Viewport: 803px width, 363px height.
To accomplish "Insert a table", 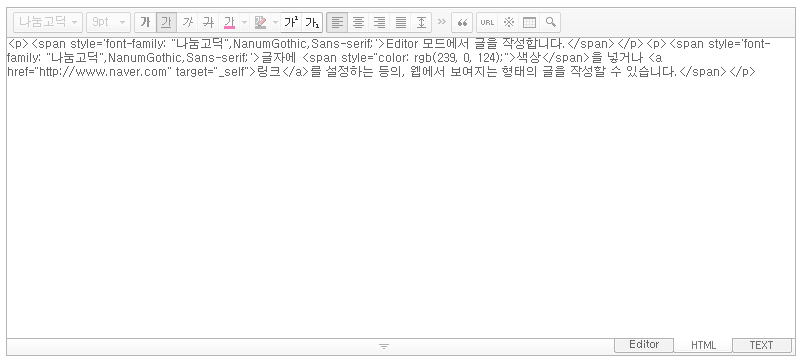I will [x=529, y=23].
